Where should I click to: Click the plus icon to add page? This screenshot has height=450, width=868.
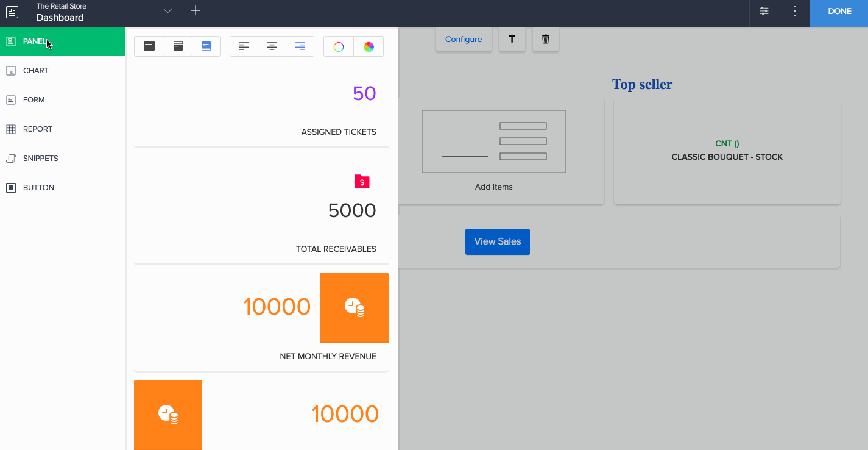(195, 11)
